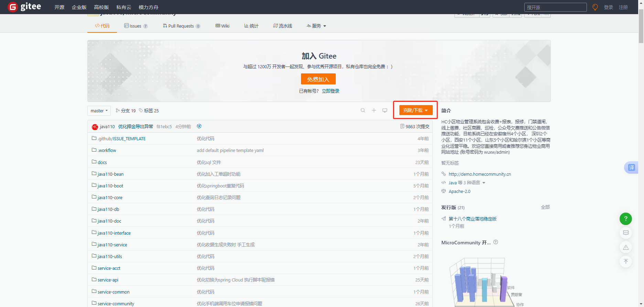Click 全部 to view all releases
The width and height of the screenshot is (644, 307).
(x=545, y=207)
